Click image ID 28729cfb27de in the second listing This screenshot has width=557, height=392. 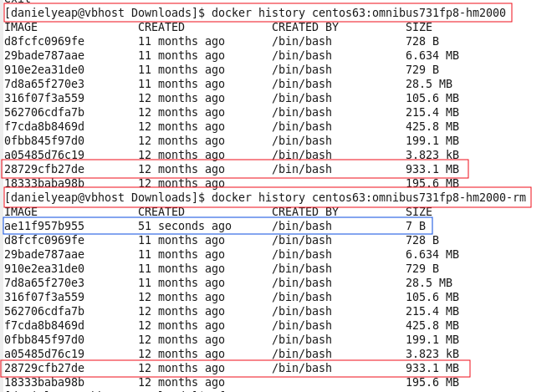44,368
